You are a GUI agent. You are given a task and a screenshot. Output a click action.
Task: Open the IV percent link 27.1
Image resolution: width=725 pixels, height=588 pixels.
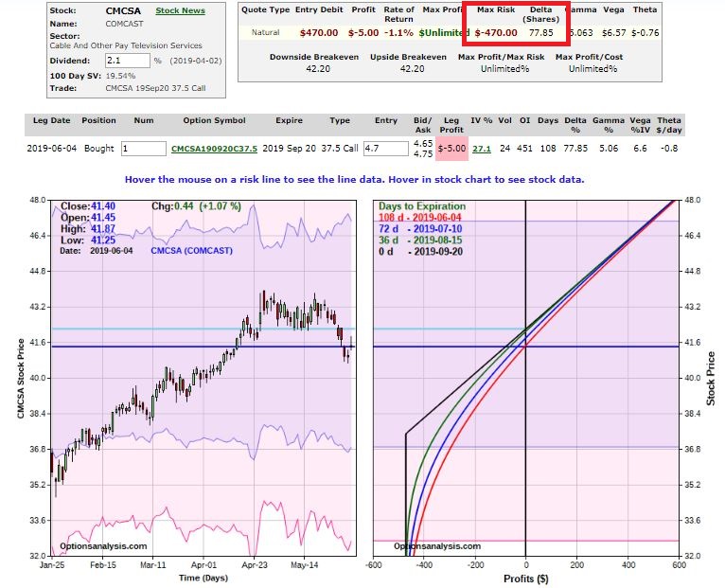coord(482,149)
